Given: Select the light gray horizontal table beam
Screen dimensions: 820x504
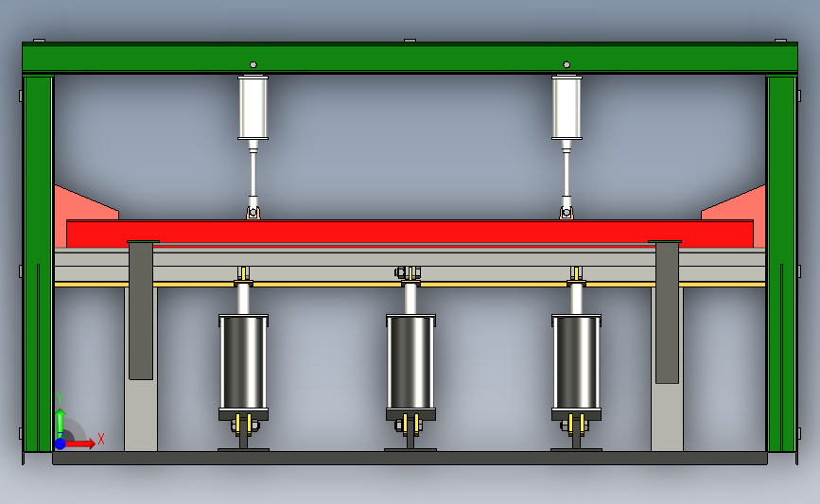Looking at the screenshot, I should coord(410,265).
